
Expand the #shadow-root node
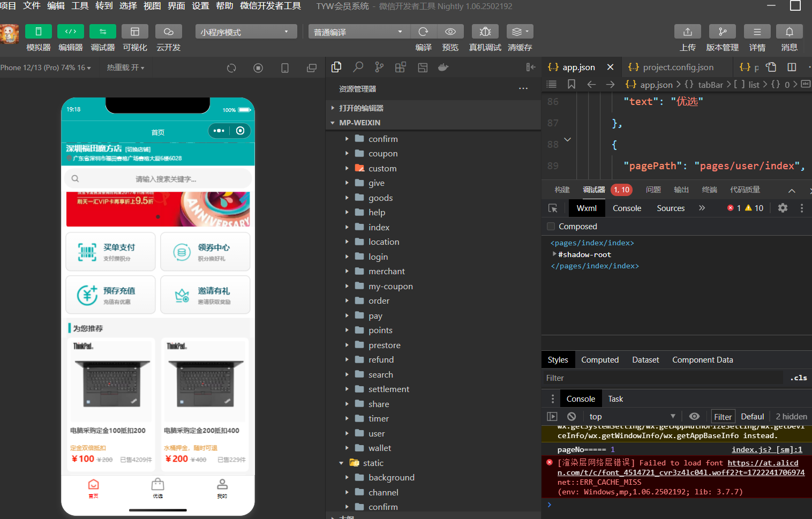tap(554, 254)
